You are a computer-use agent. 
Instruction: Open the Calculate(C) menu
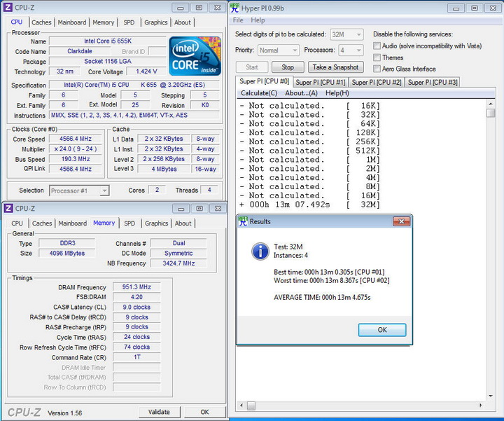[259, 93]
